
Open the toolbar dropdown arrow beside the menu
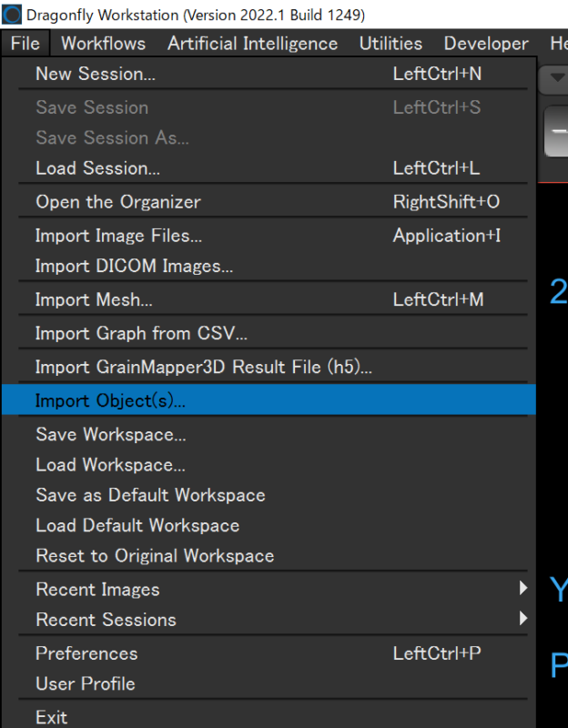pyautogui.click(x=557, y=78)
